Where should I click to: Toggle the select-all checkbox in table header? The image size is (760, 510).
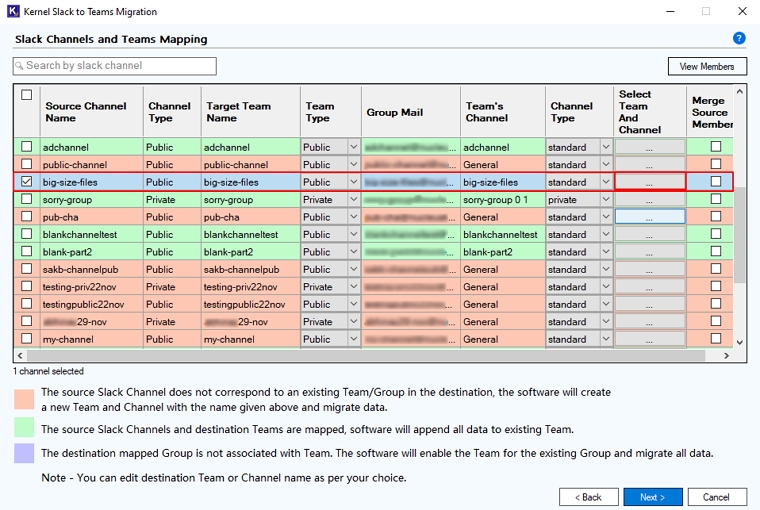pos(27,95)
